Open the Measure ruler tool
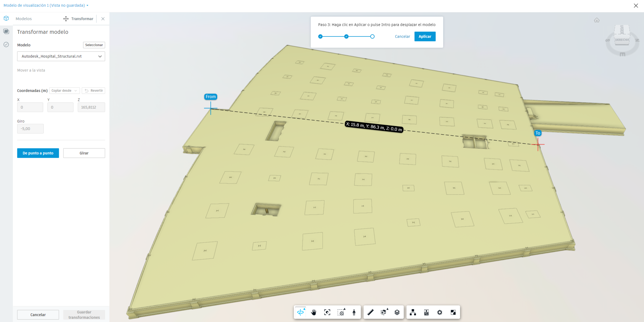 click(370, 312)
